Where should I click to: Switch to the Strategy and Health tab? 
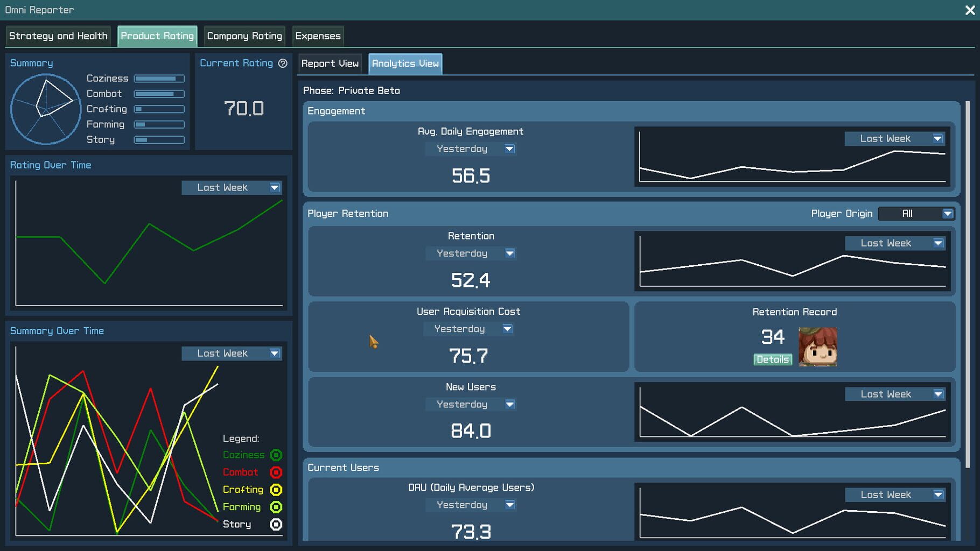tap(58, 36)
